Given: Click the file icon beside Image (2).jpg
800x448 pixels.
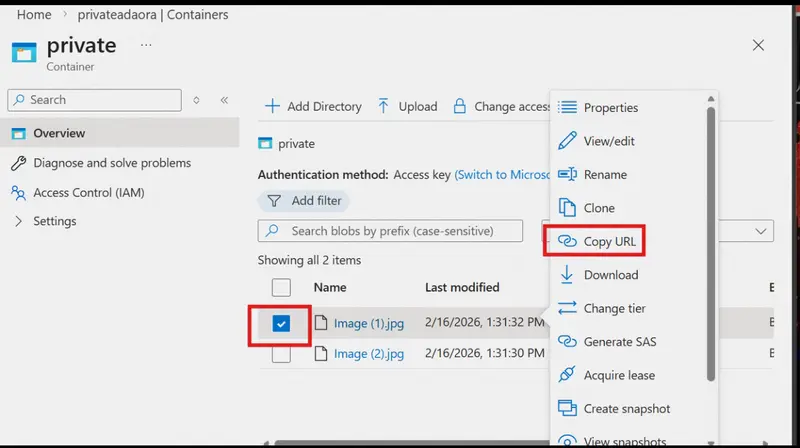Looking at the screenshot, I should point(321,354).
